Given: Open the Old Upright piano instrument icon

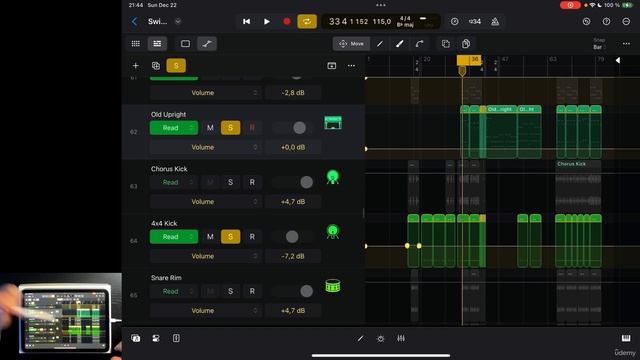Looking at the screenshot, I should coord(333,123).
